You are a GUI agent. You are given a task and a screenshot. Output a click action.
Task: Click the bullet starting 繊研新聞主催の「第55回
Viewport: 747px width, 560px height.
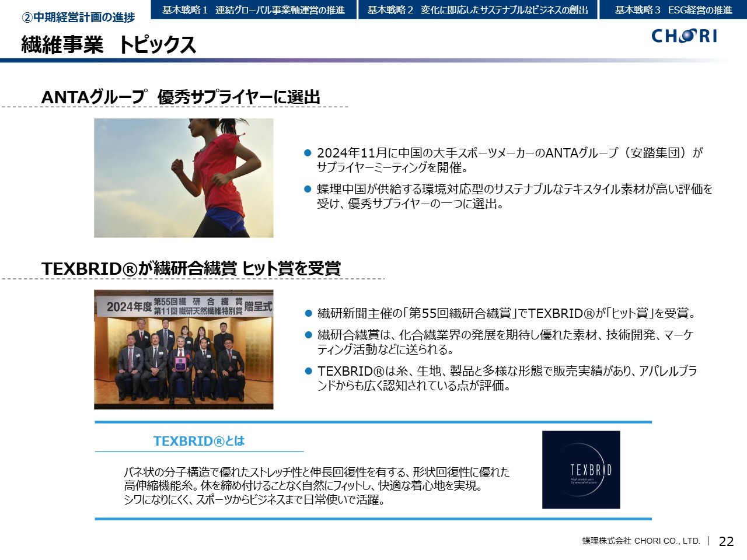(x=501, y=313)
